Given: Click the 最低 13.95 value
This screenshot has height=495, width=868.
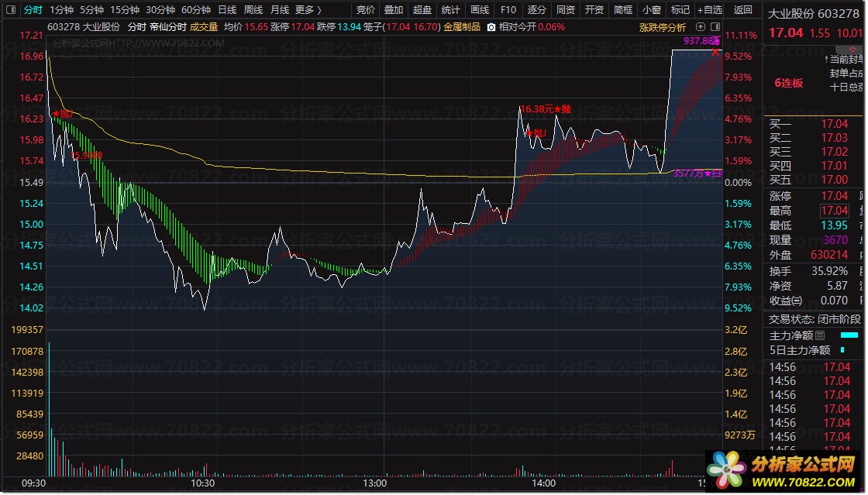Looking at the screenshot, I should tap(834, 225).
